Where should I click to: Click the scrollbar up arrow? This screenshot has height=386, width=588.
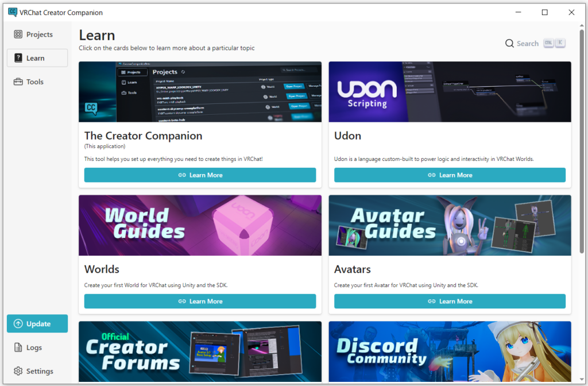pyautogui.click(x=582, y=25)
